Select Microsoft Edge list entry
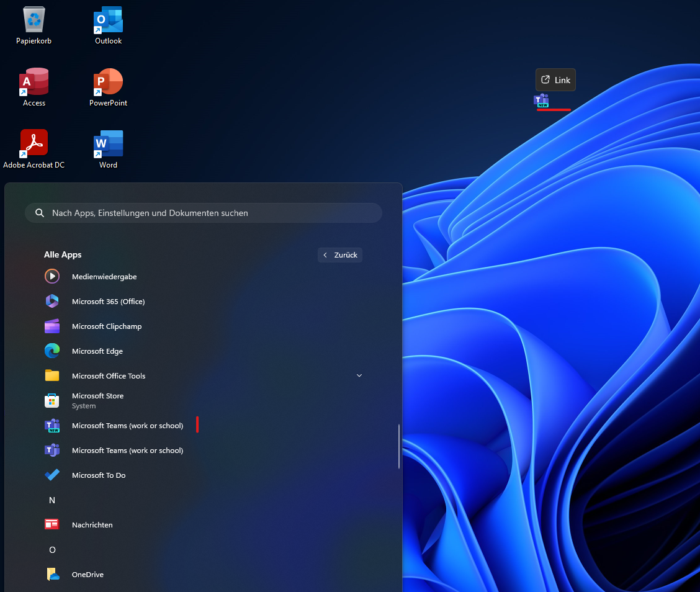This screenshot has height=592, width=700. pos(204,351)
